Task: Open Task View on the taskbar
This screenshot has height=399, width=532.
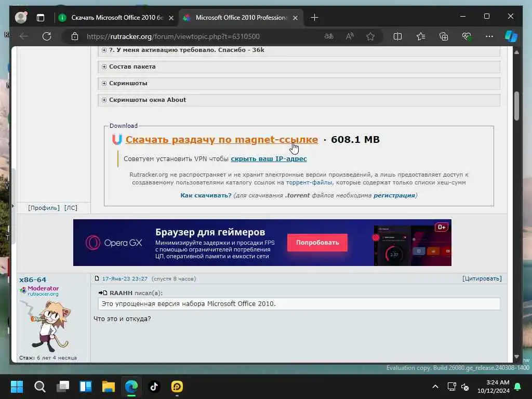Action: pos(63,387)
